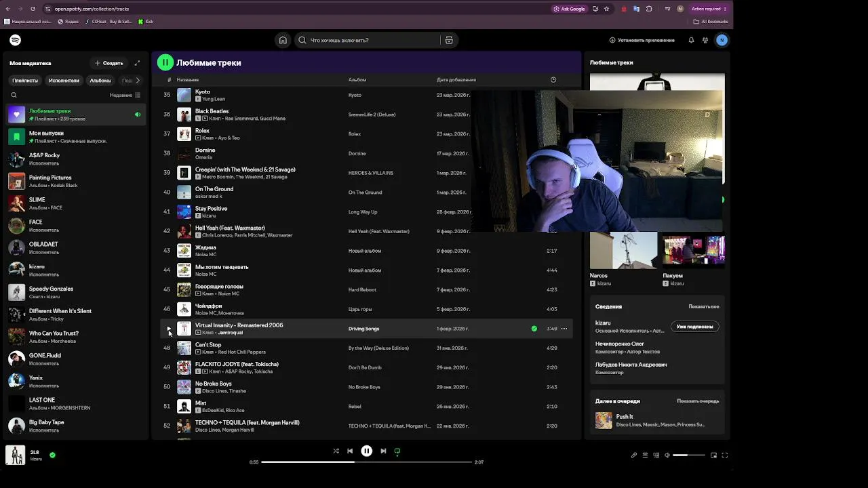The image size is (868, 488).
Task: Show more library filter chips with arrow
Action: tap(138, 80)
